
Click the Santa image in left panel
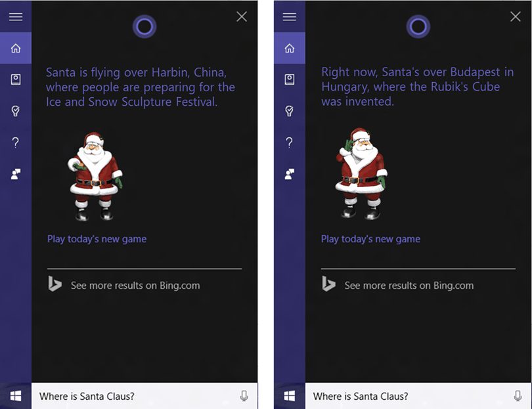point(95,177)
